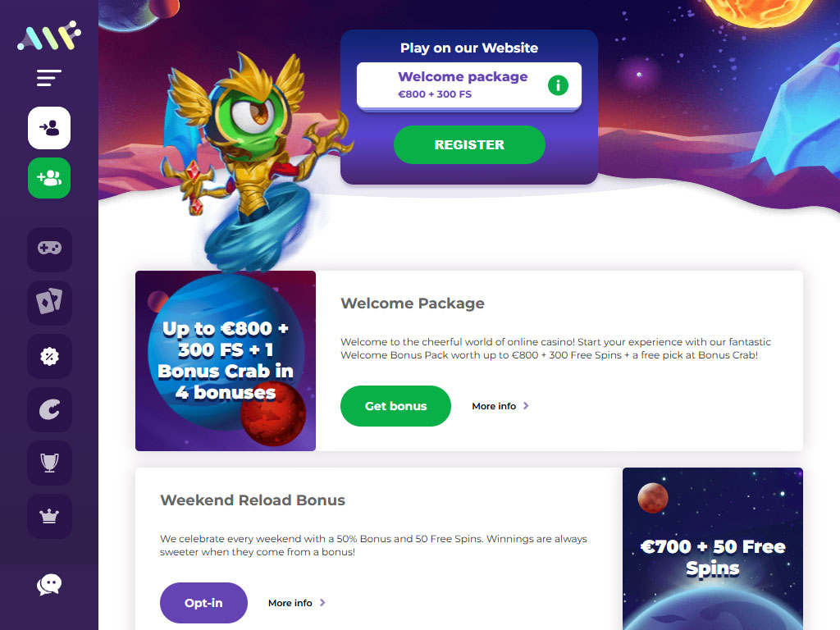
Task: Click the green REGISTER button
Action: coord(469,144)
